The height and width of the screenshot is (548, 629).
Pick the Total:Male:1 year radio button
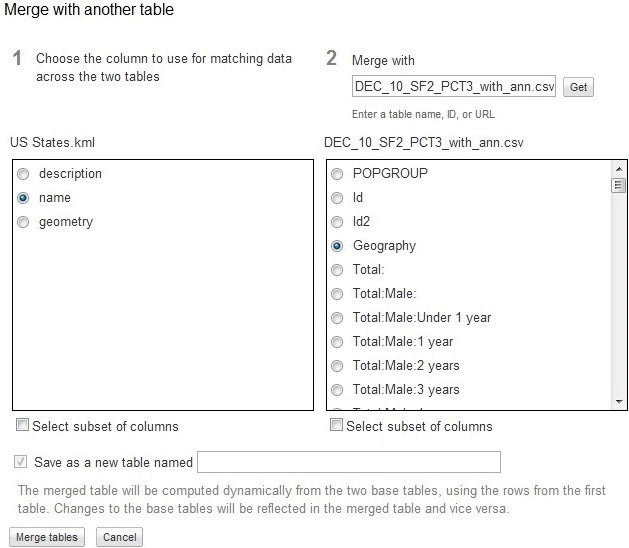point(337,342)
